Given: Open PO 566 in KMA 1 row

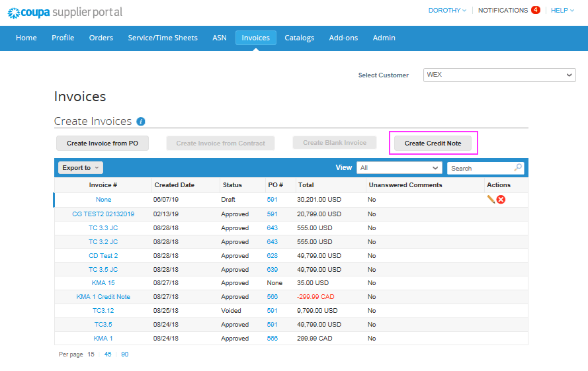Looking at the screenshot, I should (x=273, y=339).
